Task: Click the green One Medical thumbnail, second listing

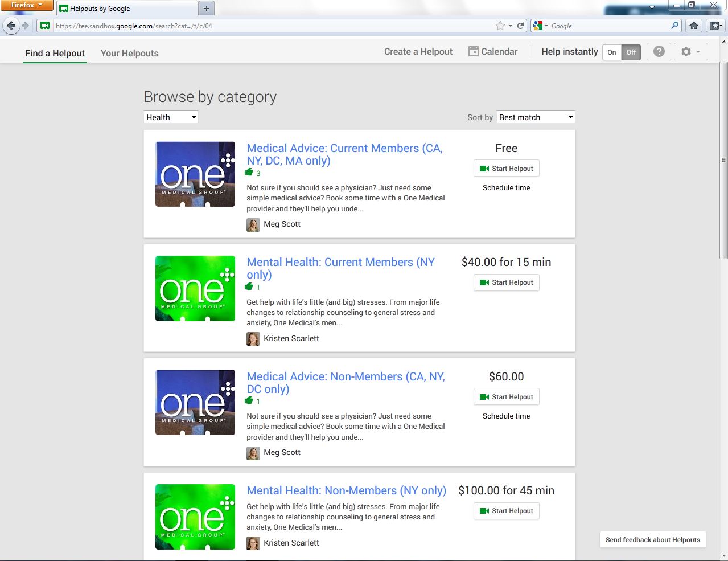Action: [x=195, y=288]
